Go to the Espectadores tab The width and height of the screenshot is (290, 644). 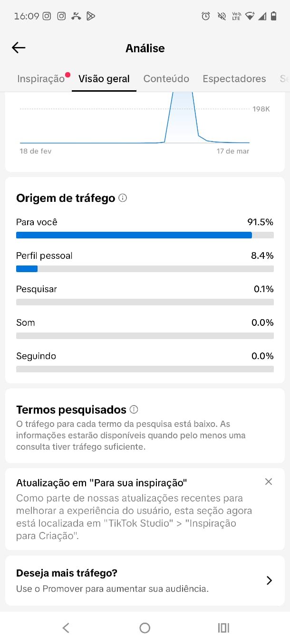point(234,79)
